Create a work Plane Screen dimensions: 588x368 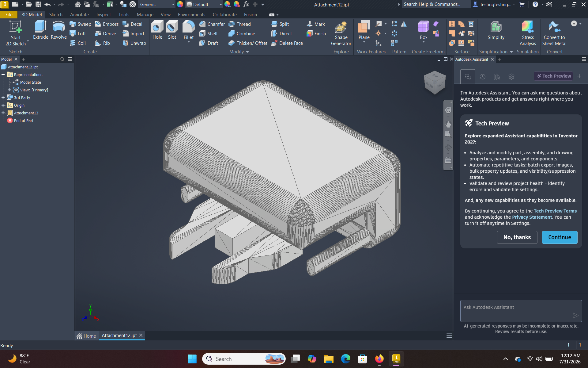pyautogui.click(x=364, y=30)
